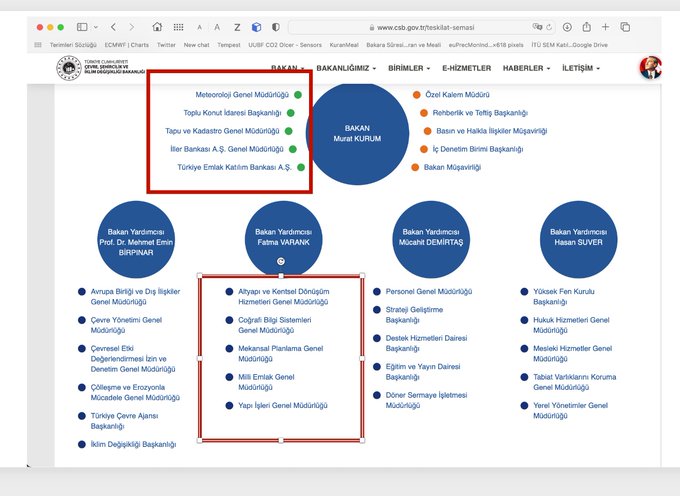The height and width of the screenshot is (496, 680).
Task: Click the Atatürk portrait icon
Action: pyautogui.click(x=651, y=68)
